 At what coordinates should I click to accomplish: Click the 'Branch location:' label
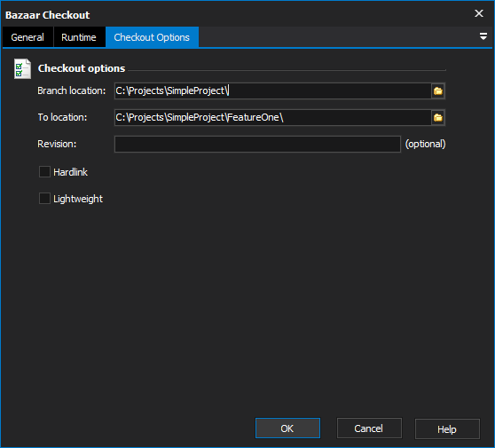point(71,90)
